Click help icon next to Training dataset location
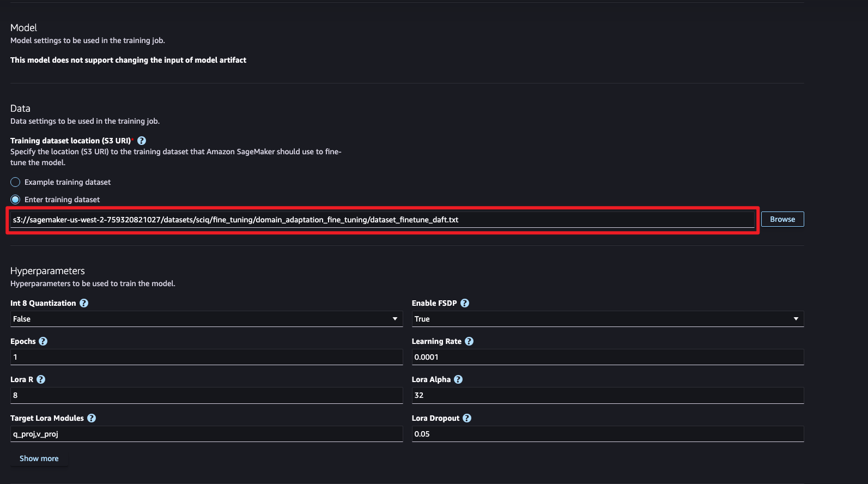 (x=142, y=141)
